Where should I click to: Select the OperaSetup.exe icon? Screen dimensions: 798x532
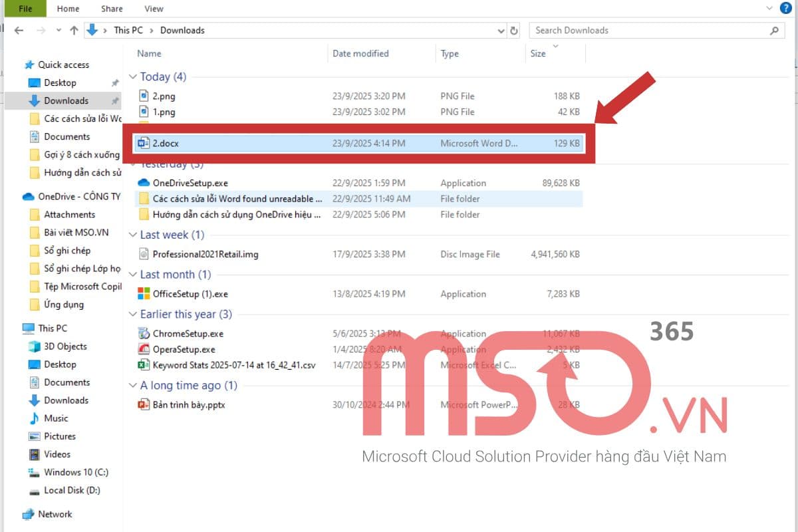coord(144,349)
